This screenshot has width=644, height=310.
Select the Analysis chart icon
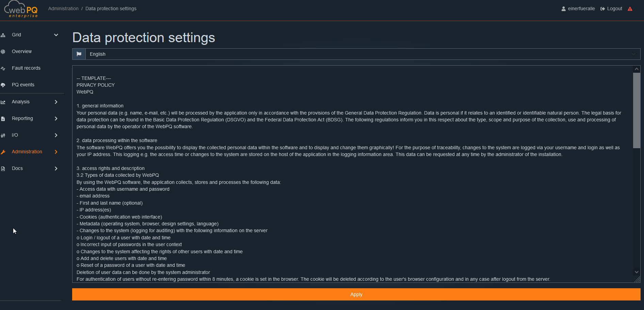tap(3, 102)
